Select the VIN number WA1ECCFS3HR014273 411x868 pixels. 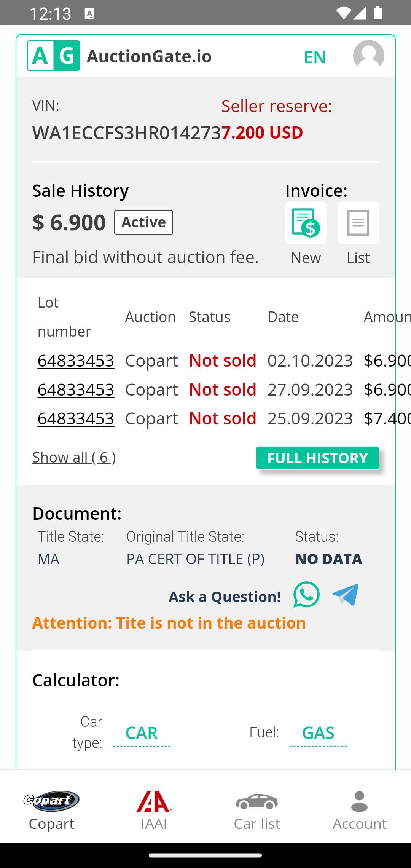[x=127, y=133]
